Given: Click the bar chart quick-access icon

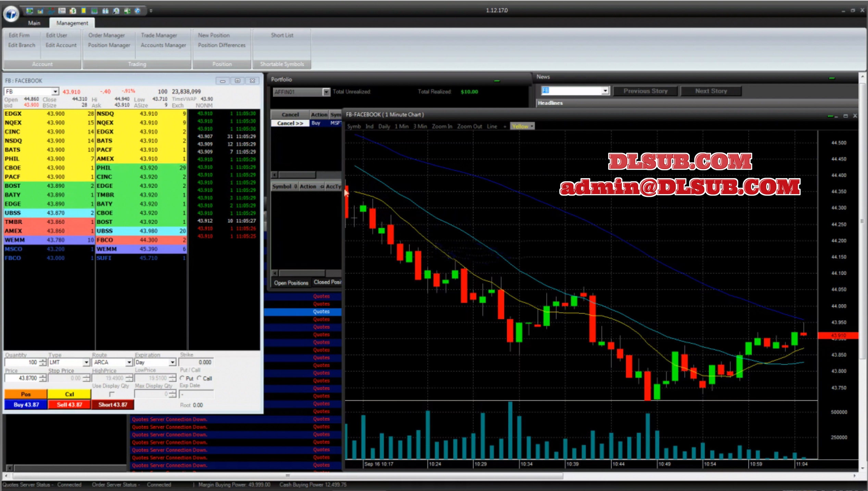Looking at the screenshot, I should coord(40,11).
